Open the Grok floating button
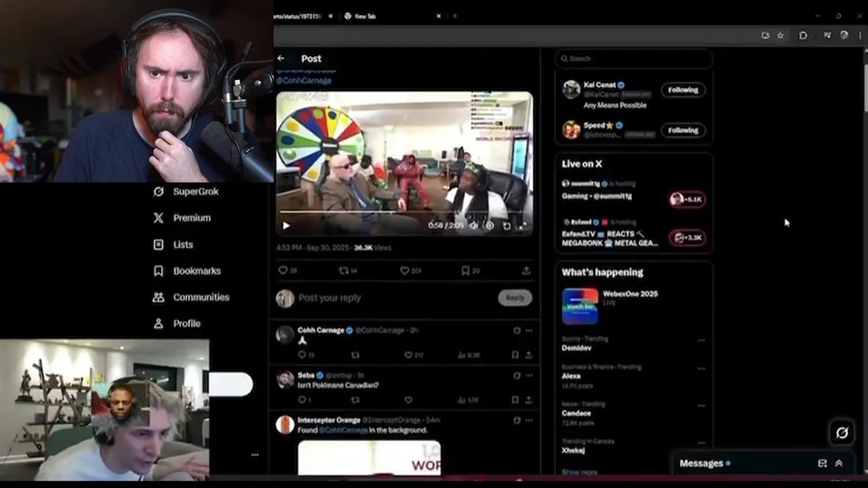 coord(842,433)
